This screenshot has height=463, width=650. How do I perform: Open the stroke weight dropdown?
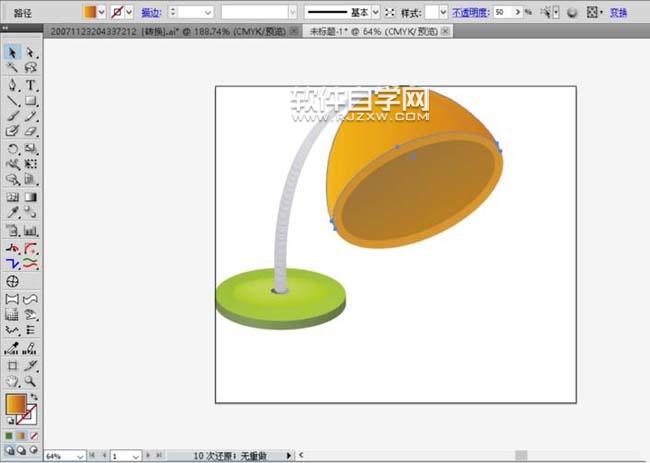point(208,12)
